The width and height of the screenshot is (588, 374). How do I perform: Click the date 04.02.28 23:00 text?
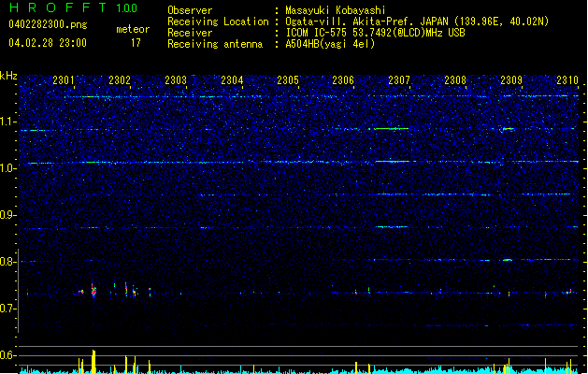click(48, 43)
